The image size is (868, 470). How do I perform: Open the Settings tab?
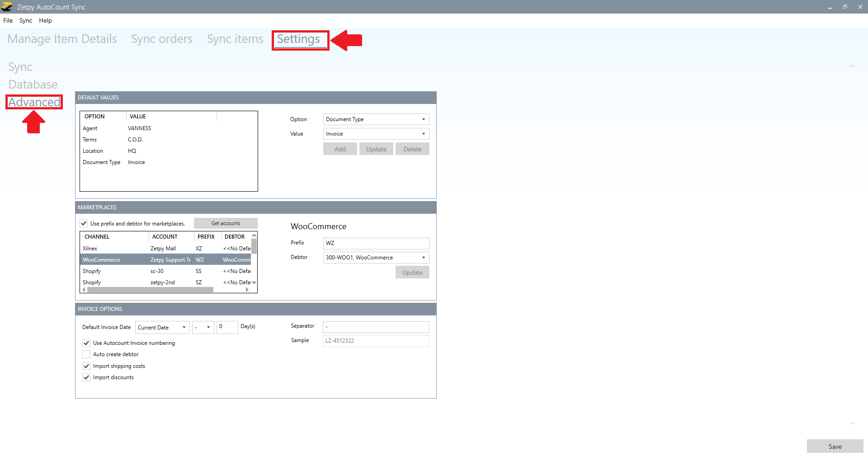(298, 39)
